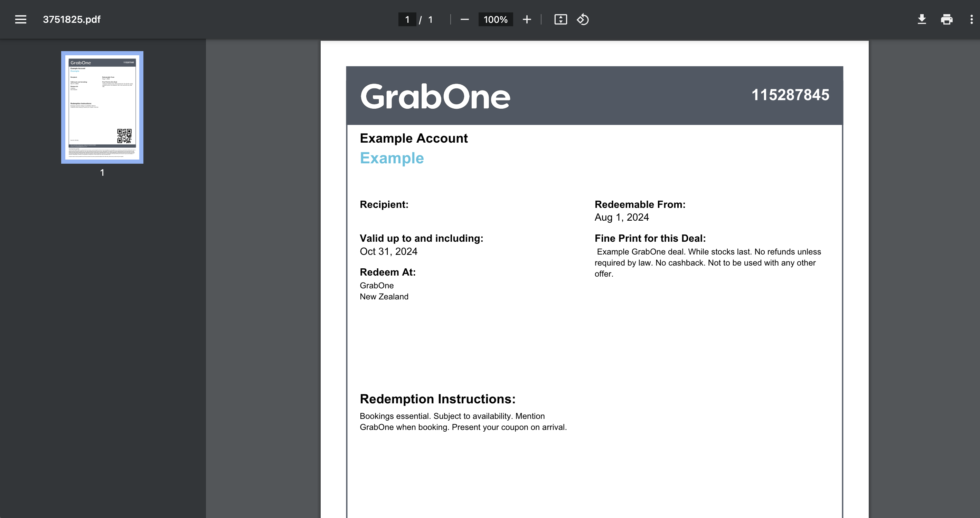Viewport: 980px width, 518px height.
Task: Click the Fine Print for this Deal heading
Action: (650, 239)
